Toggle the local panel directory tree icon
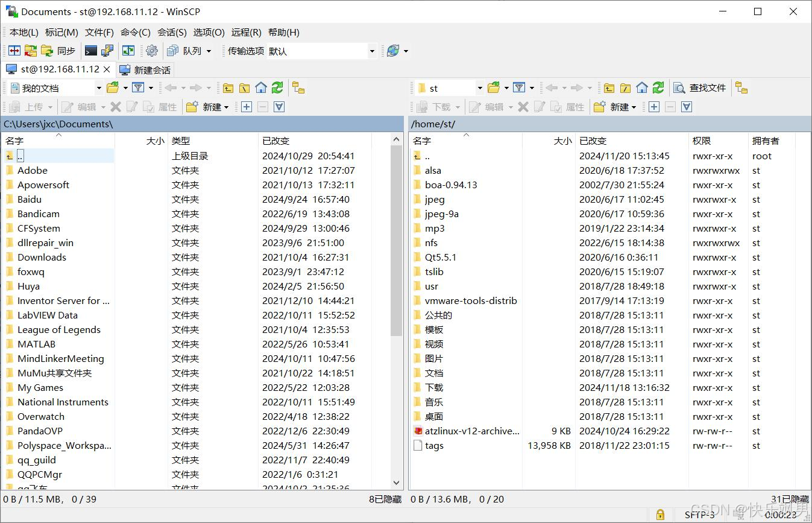The width and height of the screenshot is (812, 523). [298, 88]
